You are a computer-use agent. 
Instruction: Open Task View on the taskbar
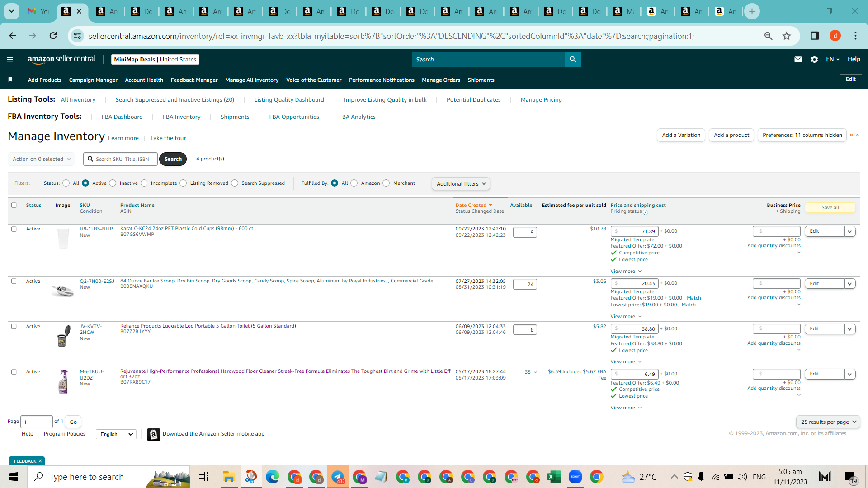click(x=203, y=477)
